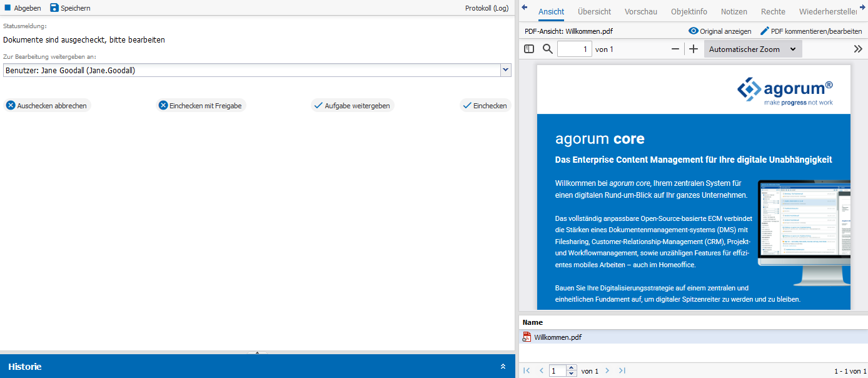Screen dimensions: 868x378
Task: Switch to the Wiederherstellen tab
Action: coord(828,12)
